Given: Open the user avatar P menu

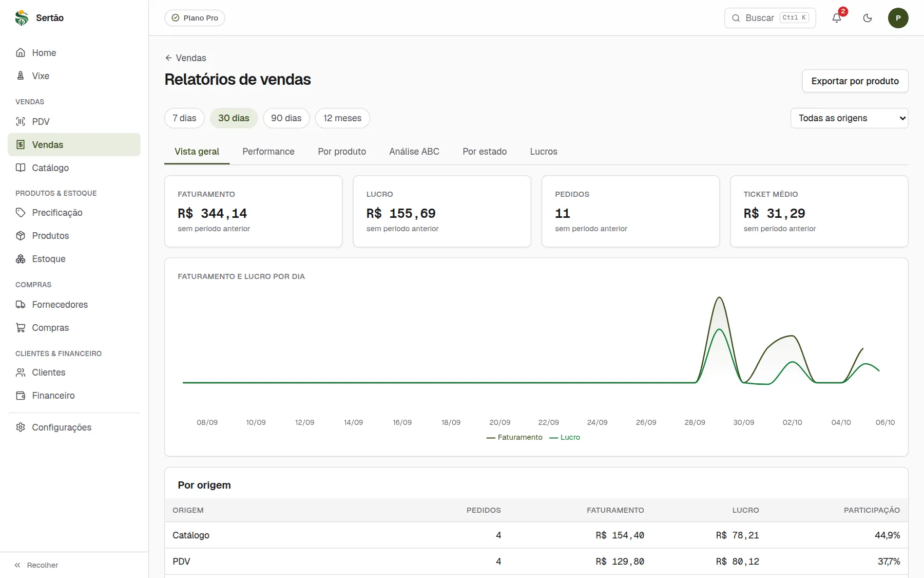Looking at the screenshot, I should (898, 18).
